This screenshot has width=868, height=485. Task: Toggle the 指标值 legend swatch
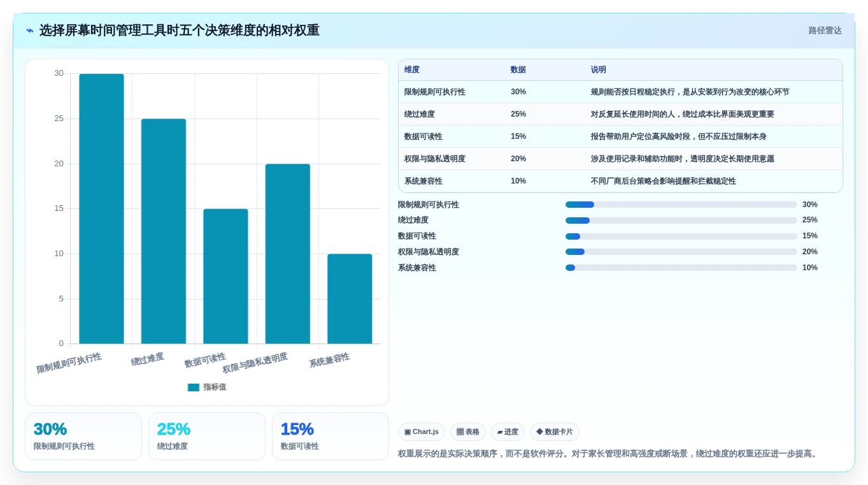(194, 387)
